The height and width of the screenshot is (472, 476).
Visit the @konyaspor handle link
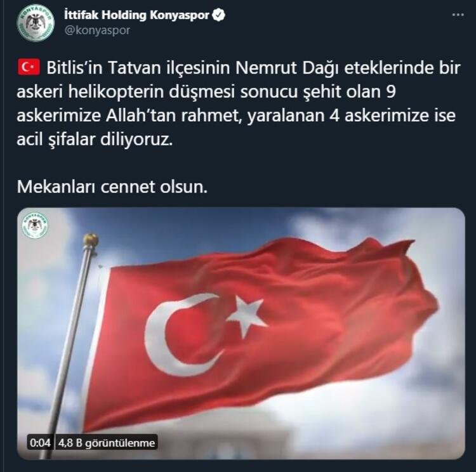click(x=98, y=30)
